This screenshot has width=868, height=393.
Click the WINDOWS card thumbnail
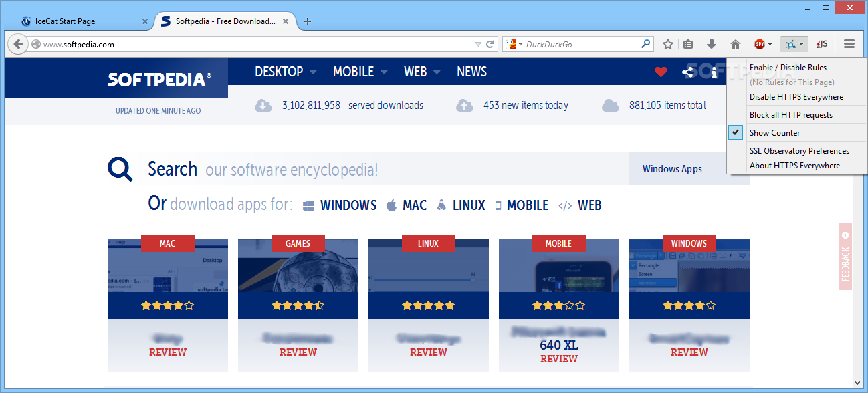click(689, 266)
